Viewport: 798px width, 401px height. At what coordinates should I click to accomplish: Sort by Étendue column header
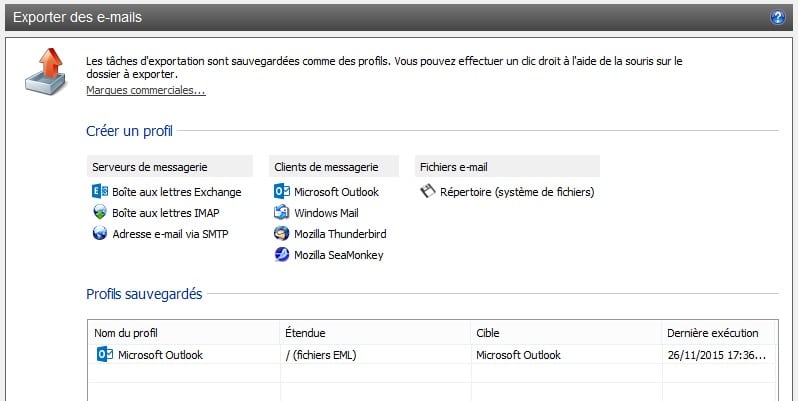(306, 332)
